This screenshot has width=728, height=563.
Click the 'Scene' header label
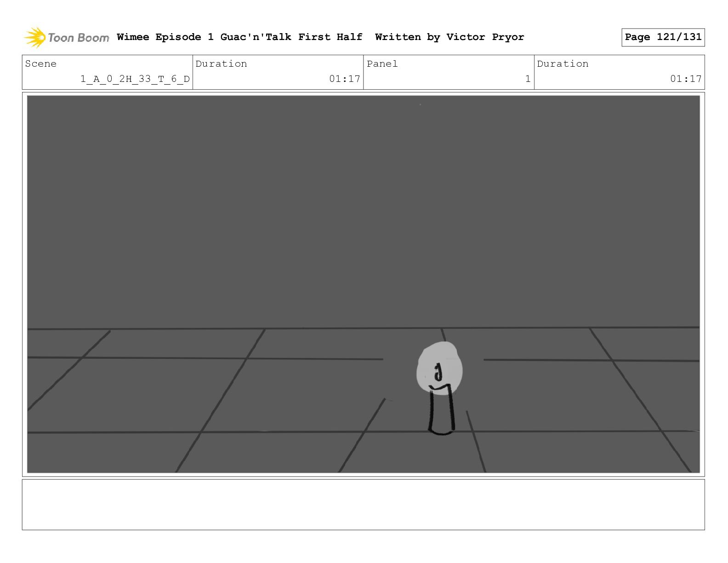pyautogui.click(x=41, y=64)
